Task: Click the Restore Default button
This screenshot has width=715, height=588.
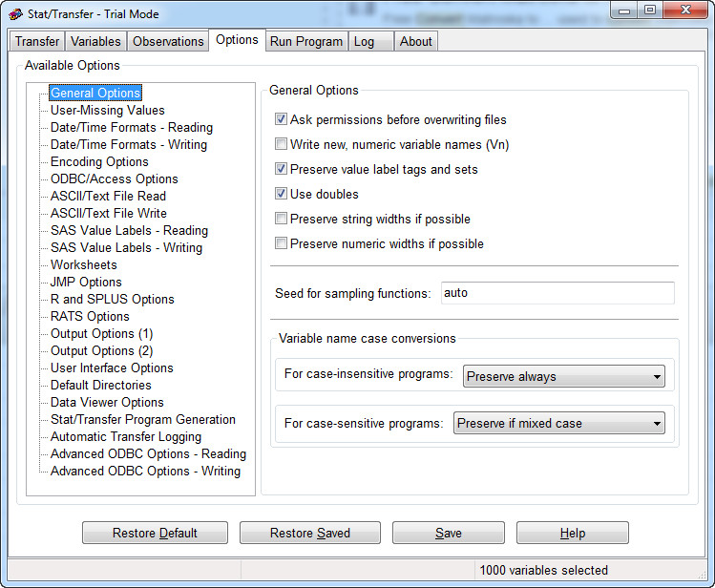Action: (155, 533)
